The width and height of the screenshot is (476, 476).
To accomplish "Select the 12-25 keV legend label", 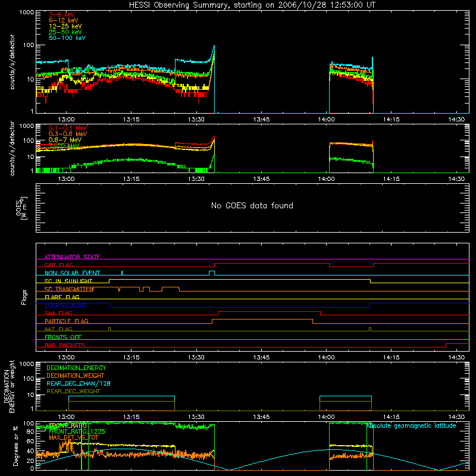I will (65, 26).
